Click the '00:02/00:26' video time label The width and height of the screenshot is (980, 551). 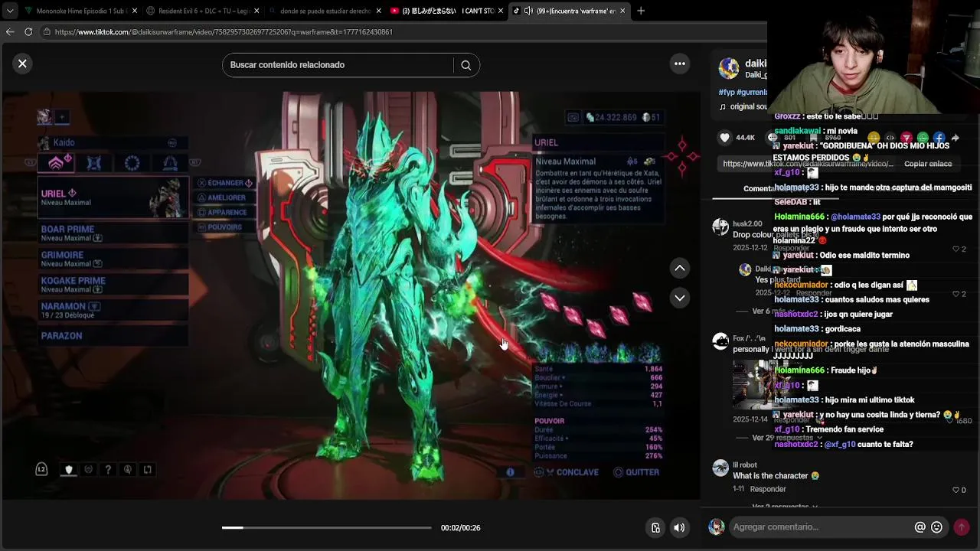(460, 527)
